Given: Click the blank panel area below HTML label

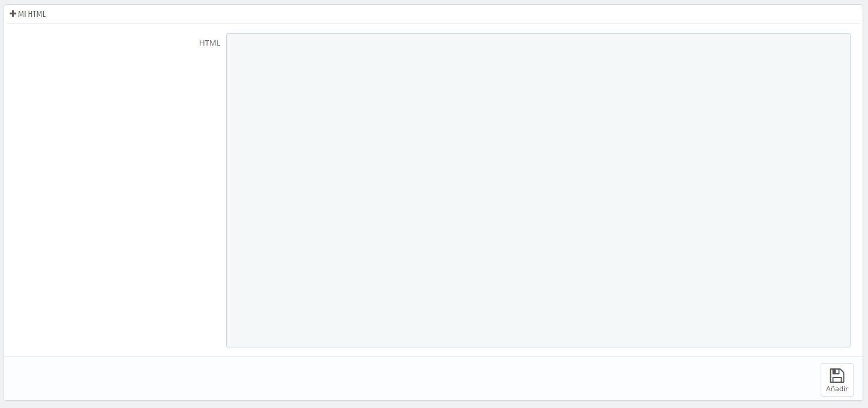Looking at the screenshot, I should click(114, 198).
